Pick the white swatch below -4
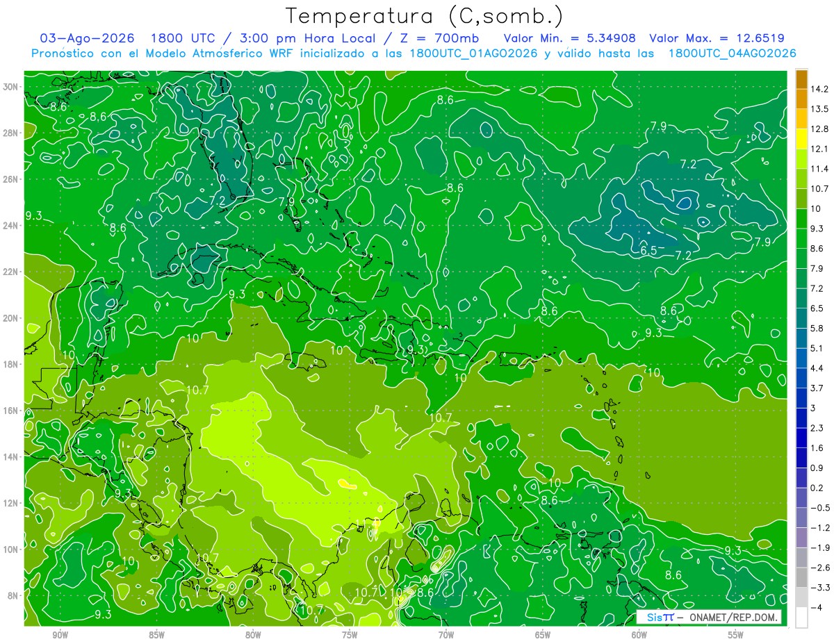 pyautogui.click(x=801, y=618)
